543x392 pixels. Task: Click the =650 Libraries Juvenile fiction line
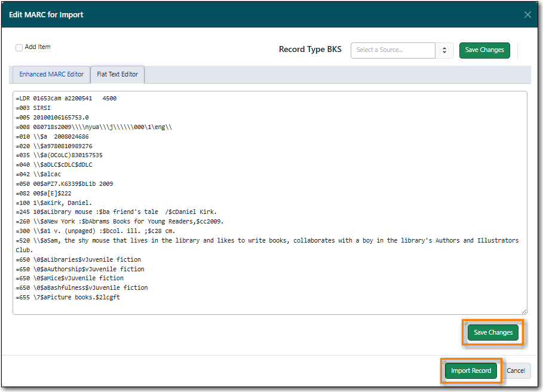pyautogui.click(x=78, y=259)
